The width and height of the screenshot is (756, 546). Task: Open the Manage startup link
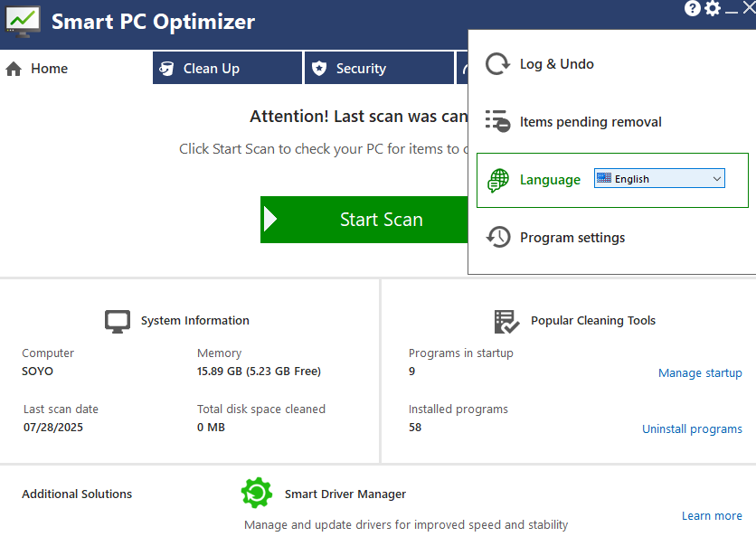[x=700, y=373]
